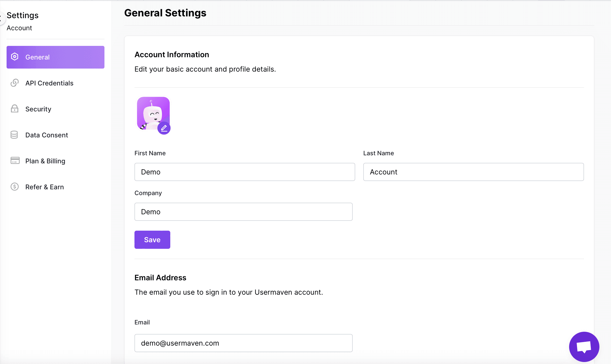
Task: Click the pencil edit icon on avatar
Action: (164, 128)
